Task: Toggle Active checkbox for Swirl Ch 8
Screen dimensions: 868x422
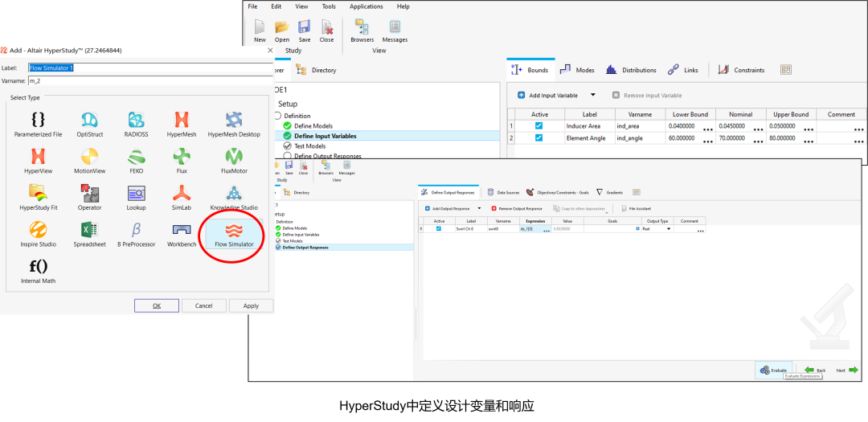Action: 439,229
